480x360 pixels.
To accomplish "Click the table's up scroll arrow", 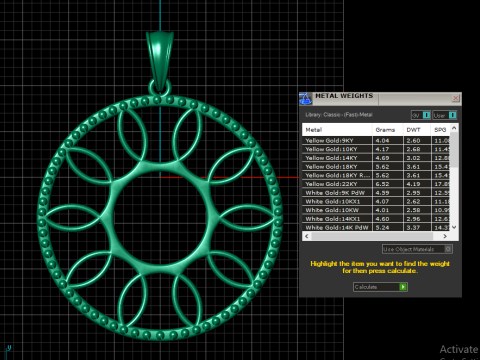I will 454,128.
